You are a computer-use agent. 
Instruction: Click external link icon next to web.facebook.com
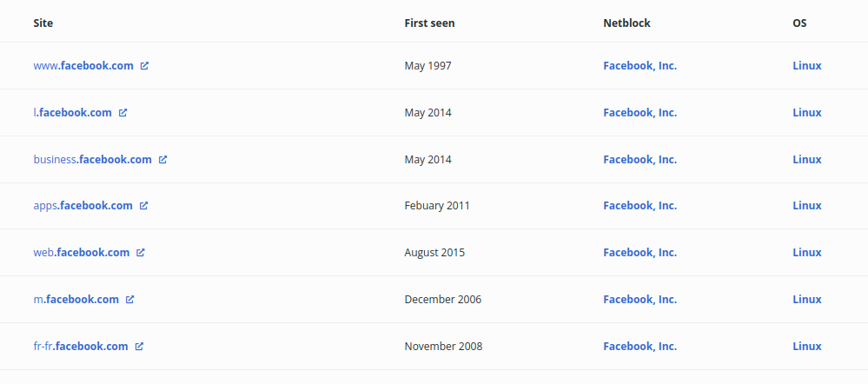141,253
